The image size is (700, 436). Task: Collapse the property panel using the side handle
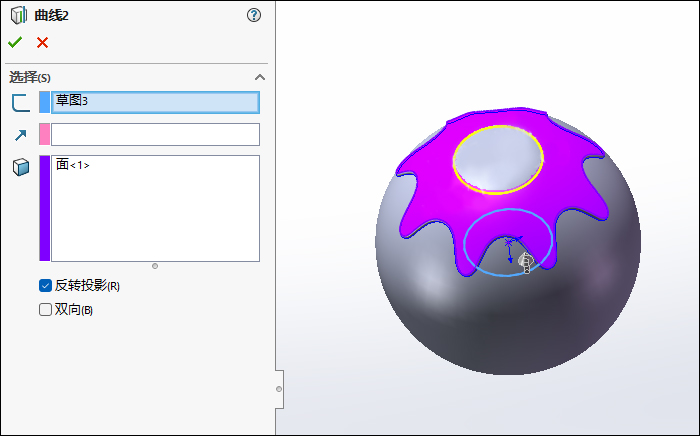279,388
